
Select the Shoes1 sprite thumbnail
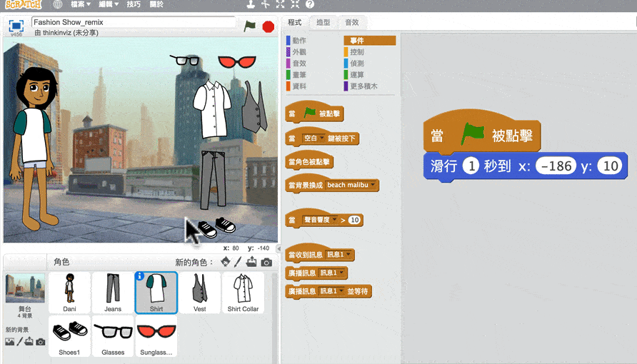tap(69, 336)
